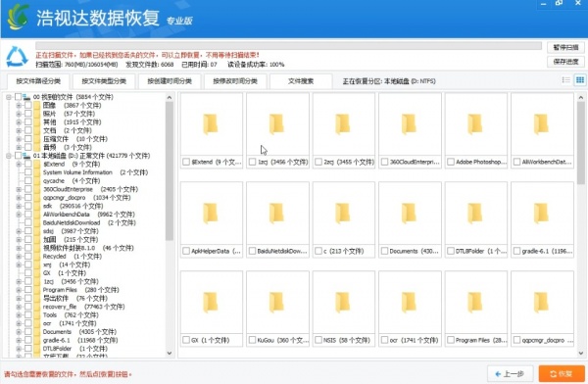Tick the NSIS folder checkbox
Viewport: 588px width, 384px height.
(x=318, y=340)
